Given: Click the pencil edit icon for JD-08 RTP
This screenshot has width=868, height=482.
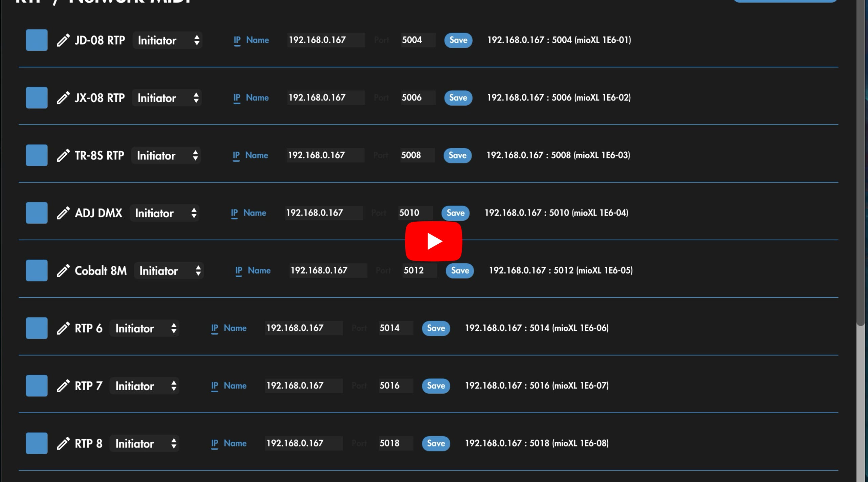Looking at the screenshot, I should [63, 40].
